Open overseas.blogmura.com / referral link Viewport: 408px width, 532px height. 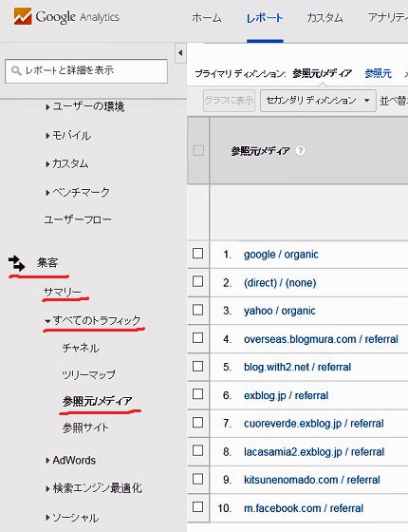pos(321,339)
